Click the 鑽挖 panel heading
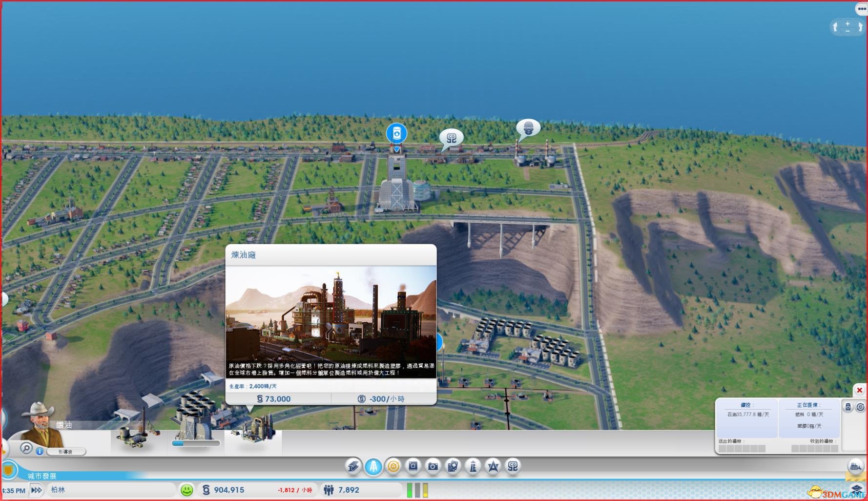This screenshot has height=501, width=868. click(747, 405)
